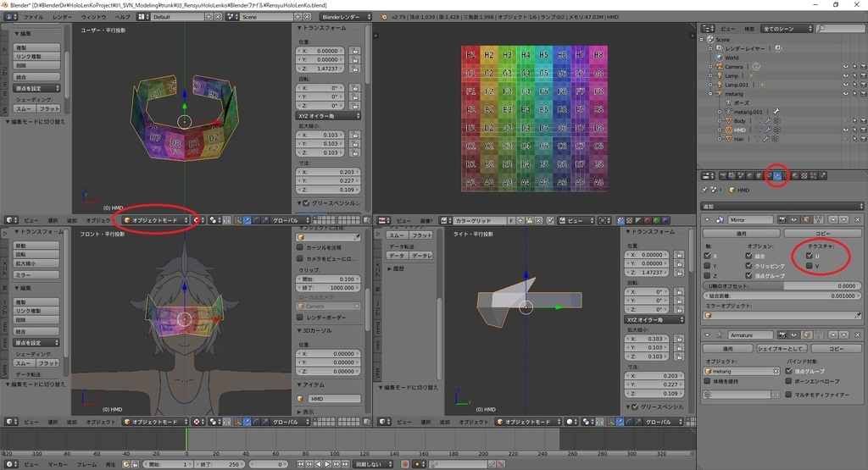
Task: Remove the Mirror modifier with X button
Action: (858, 219)
